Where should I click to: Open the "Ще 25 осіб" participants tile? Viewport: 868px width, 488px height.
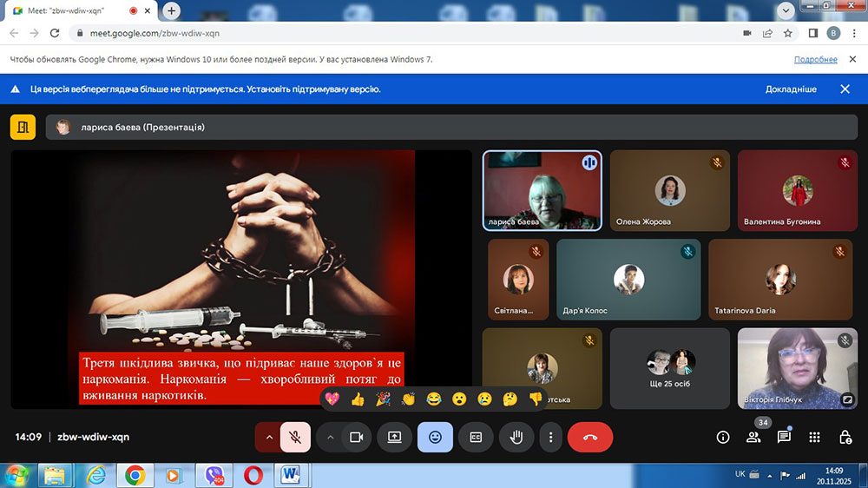point(670,368)
